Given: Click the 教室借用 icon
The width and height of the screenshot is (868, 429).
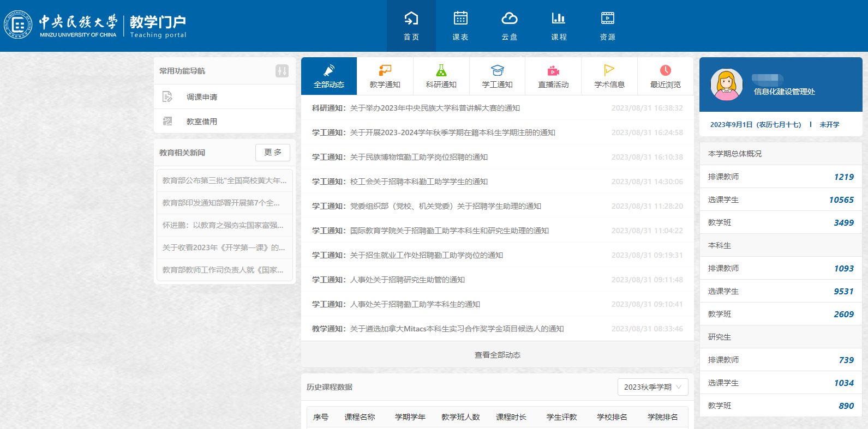Looking at the screenshot, I should (x=167, y=121).
